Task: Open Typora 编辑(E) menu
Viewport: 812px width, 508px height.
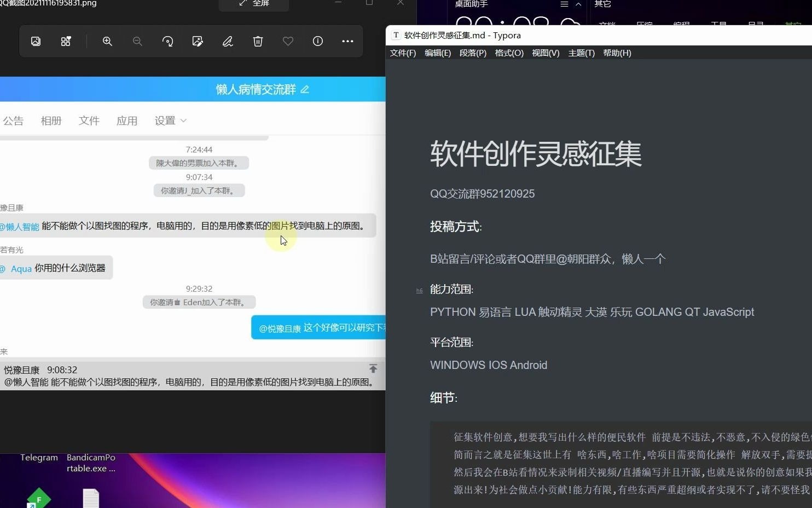Action: [x=438, y=53]
